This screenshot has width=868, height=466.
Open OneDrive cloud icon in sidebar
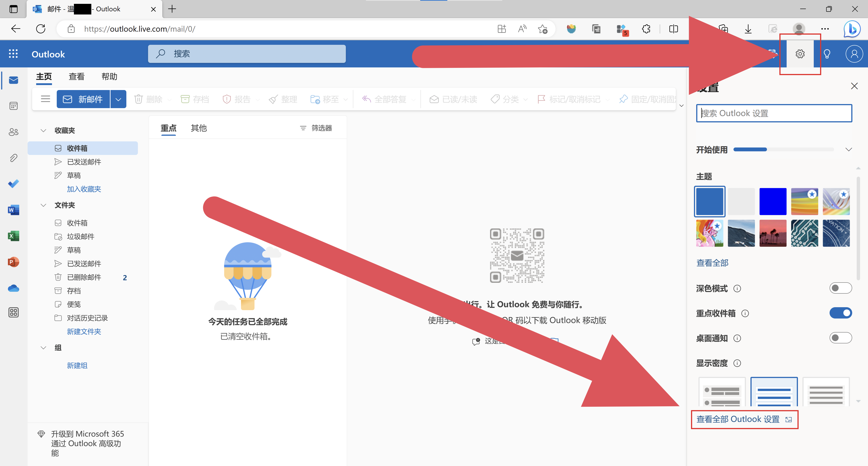[x=14, y=288]
